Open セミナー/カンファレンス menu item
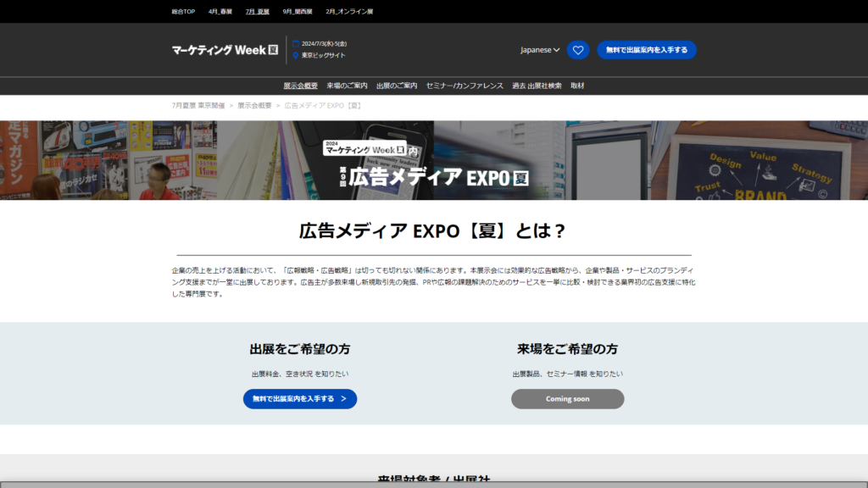This screenshot has width=868, height=488. [x=465, y=86]
